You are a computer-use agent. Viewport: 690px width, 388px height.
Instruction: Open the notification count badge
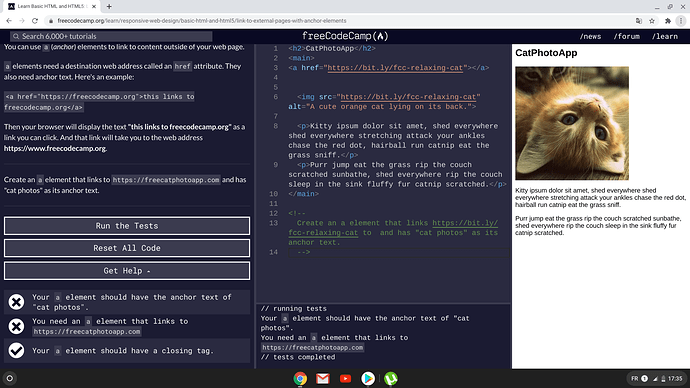click(644, 378)
